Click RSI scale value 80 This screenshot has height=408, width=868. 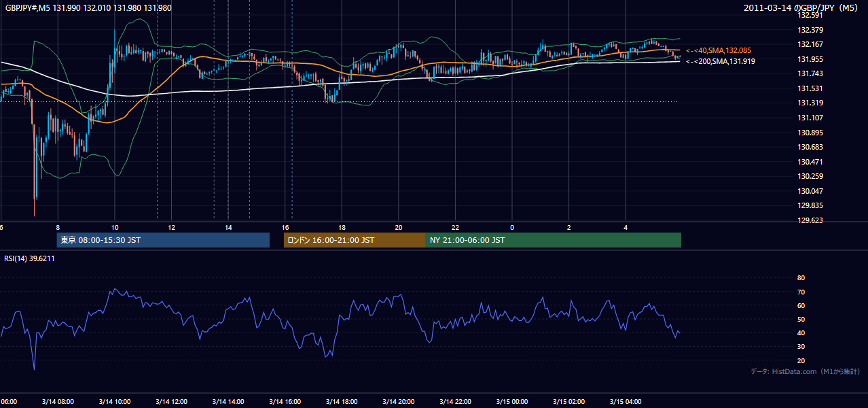click(x=801, y=278)
